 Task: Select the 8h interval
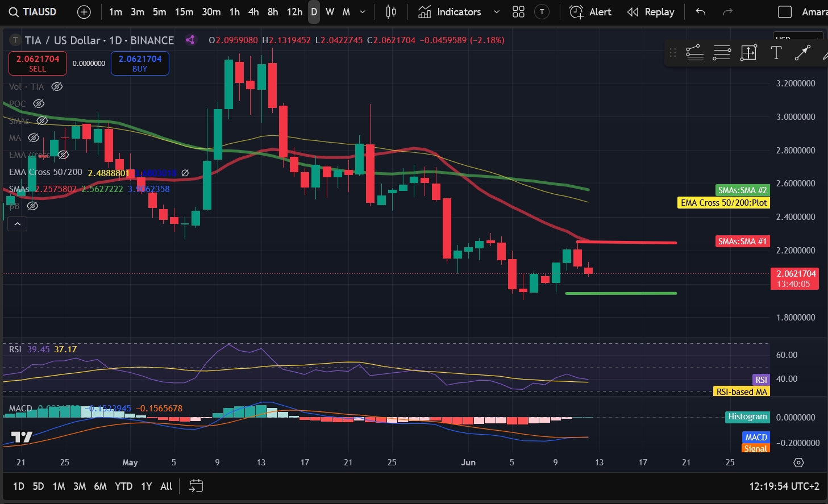click(x=273, y=12)
